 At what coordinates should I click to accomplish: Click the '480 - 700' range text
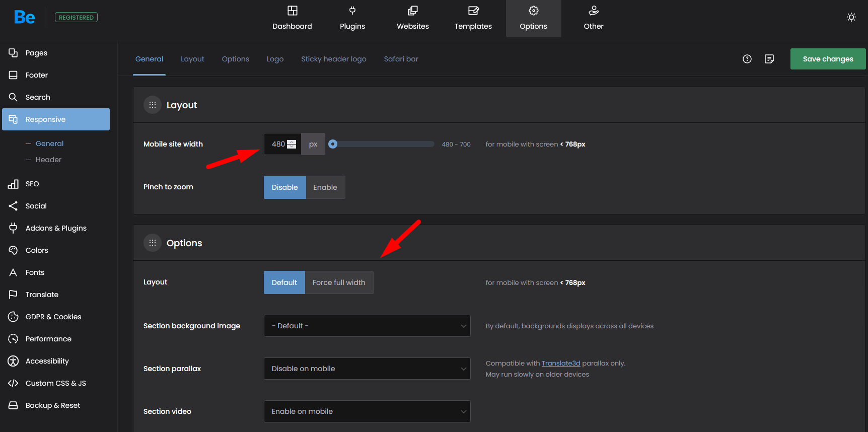(x=456, y=144)
